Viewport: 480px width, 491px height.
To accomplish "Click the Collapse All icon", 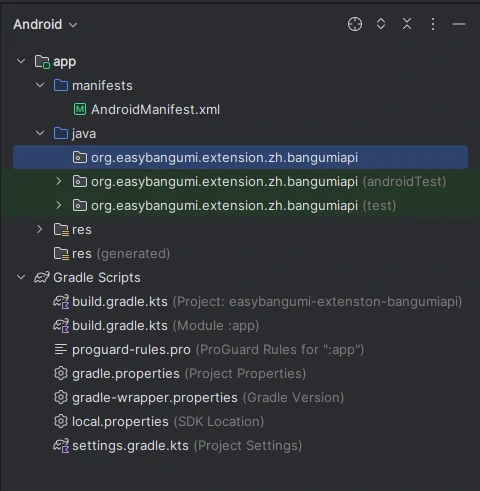I will (x=407, y=24).
